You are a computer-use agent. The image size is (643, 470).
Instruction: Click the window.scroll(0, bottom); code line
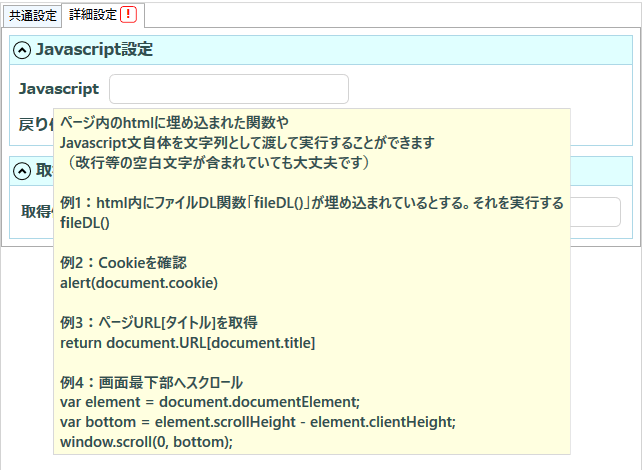146,442
